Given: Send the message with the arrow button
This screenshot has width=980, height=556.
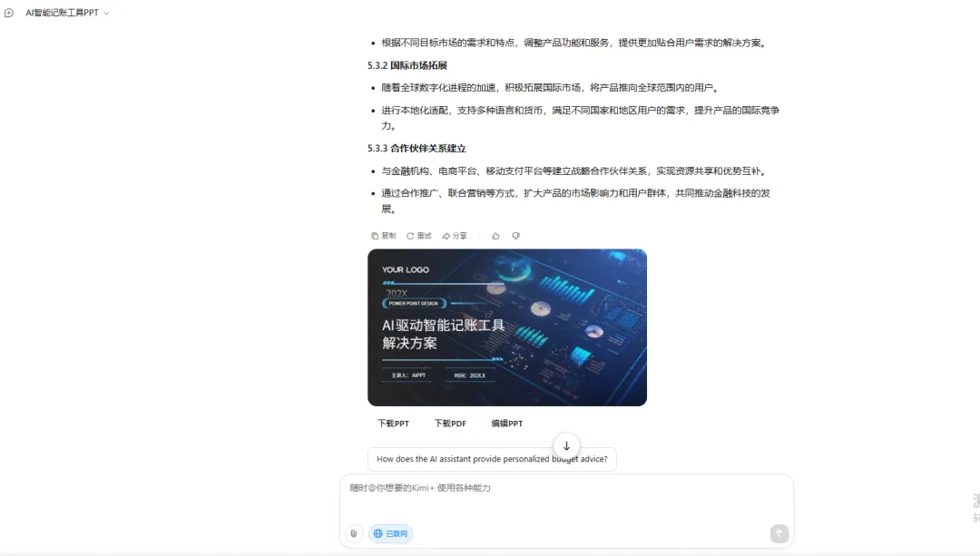Looking at the screenshot, I should (x=779, y=533).
